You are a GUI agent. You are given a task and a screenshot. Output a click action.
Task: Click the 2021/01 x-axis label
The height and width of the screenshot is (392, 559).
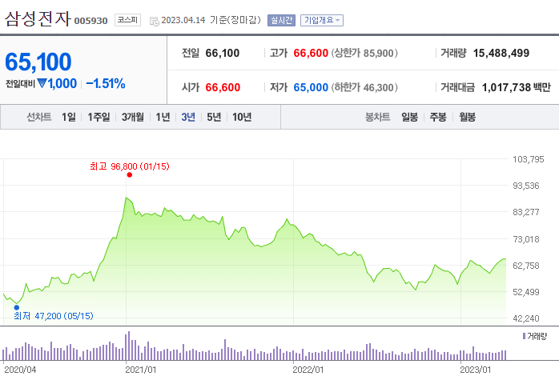pos(140,370)
